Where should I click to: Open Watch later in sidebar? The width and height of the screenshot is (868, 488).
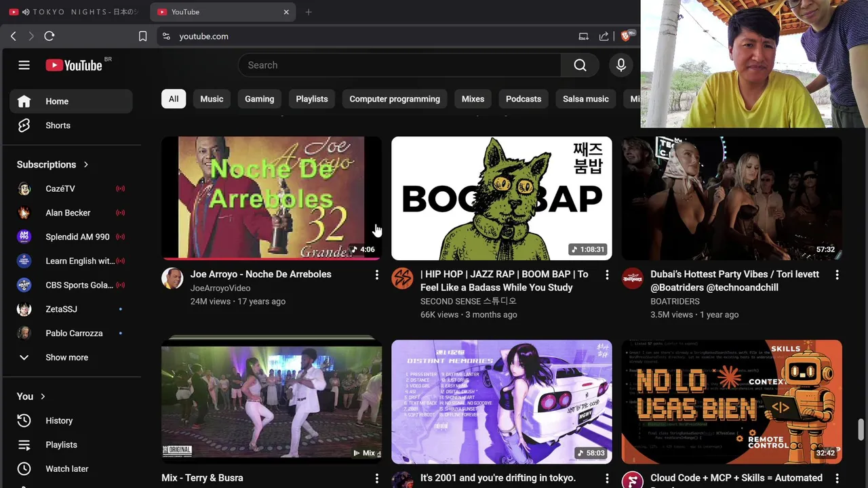(71, 469)
